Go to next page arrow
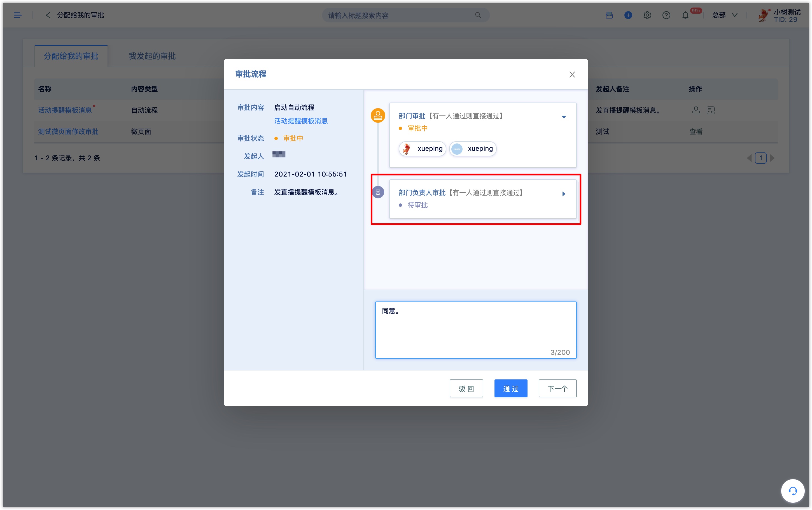812x510 pixels. tap(772, 158)
